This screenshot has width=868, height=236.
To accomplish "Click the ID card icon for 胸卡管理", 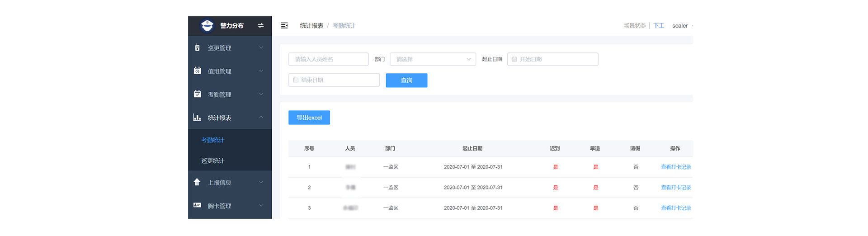I will (x=197, y=205).
